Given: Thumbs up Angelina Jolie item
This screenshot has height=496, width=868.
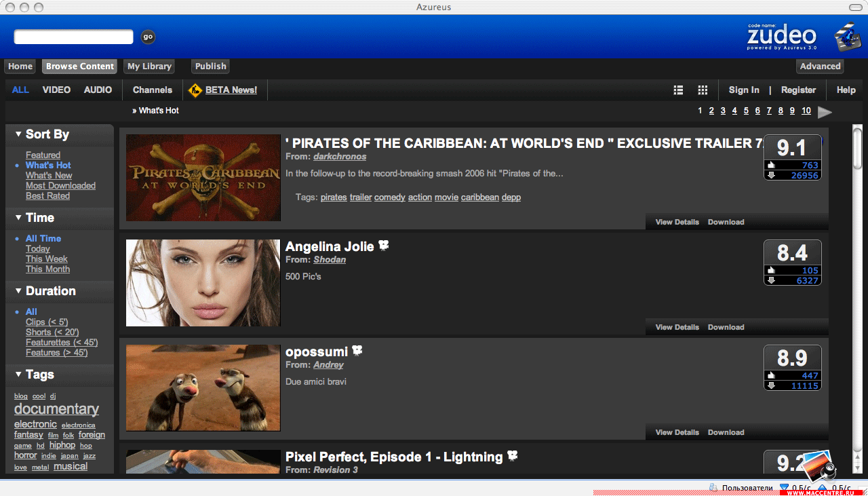Looking at the screenshot, I should pyautogui.click(x=771, y=270).
